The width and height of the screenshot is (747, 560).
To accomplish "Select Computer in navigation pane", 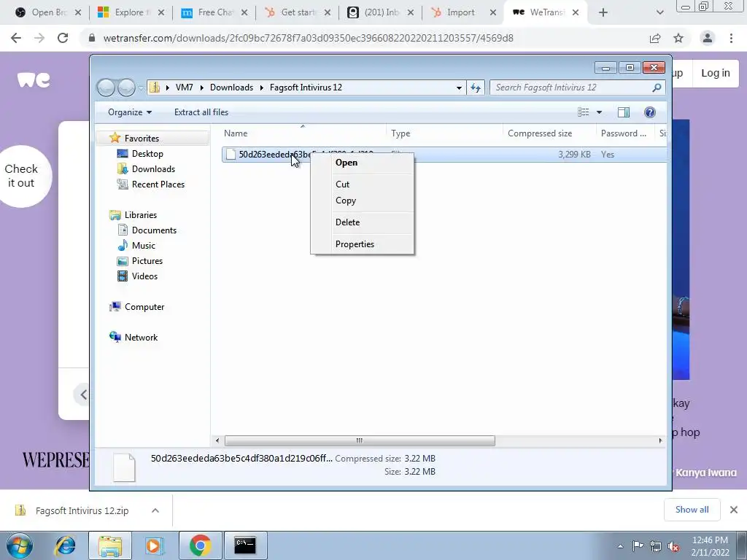I will (x=144, y=307).
